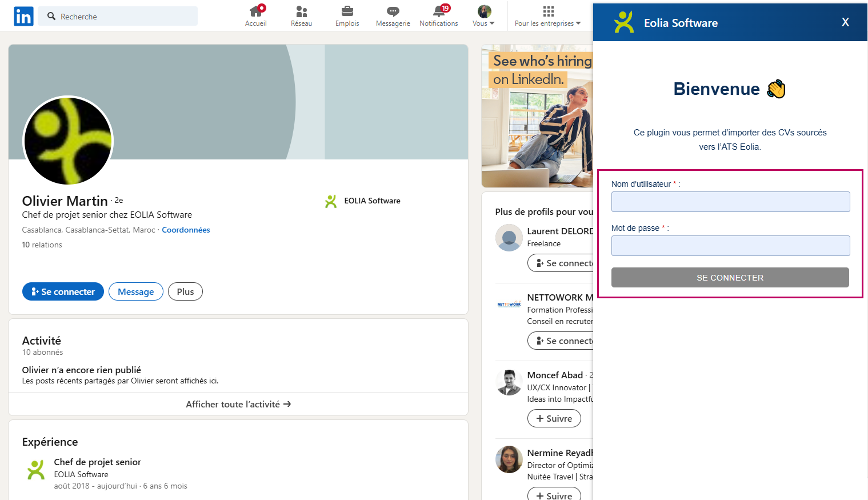Click Olivier Martin's profile picture
Image resolution: width=868 pixels, height=500 pixels.
tap(68, 141)
